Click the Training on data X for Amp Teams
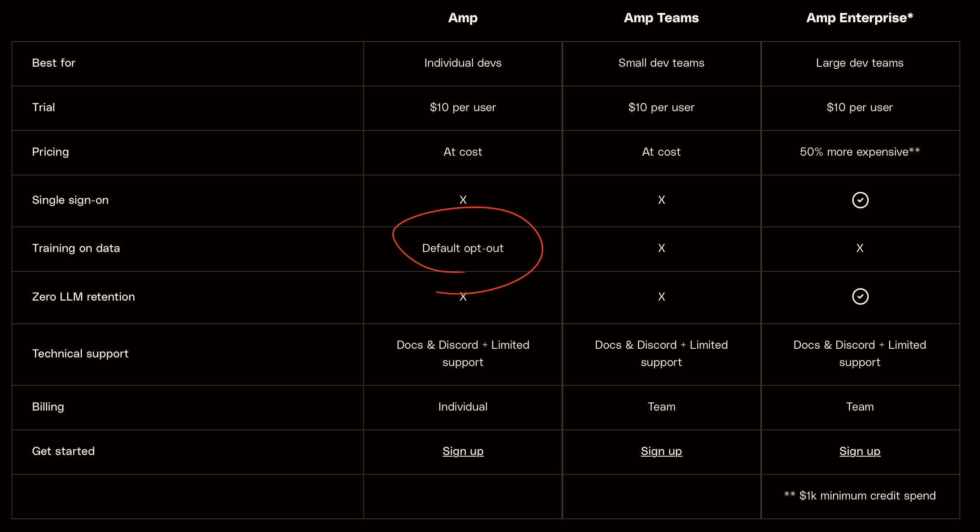The width and height of the screenshot is (980, 532). [x=661, y=248]
